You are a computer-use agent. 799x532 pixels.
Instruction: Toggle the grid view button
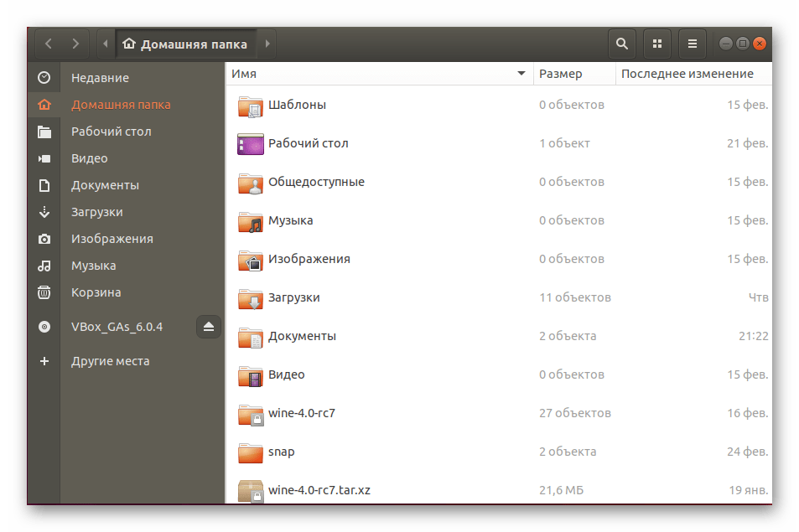coord(657,43)
